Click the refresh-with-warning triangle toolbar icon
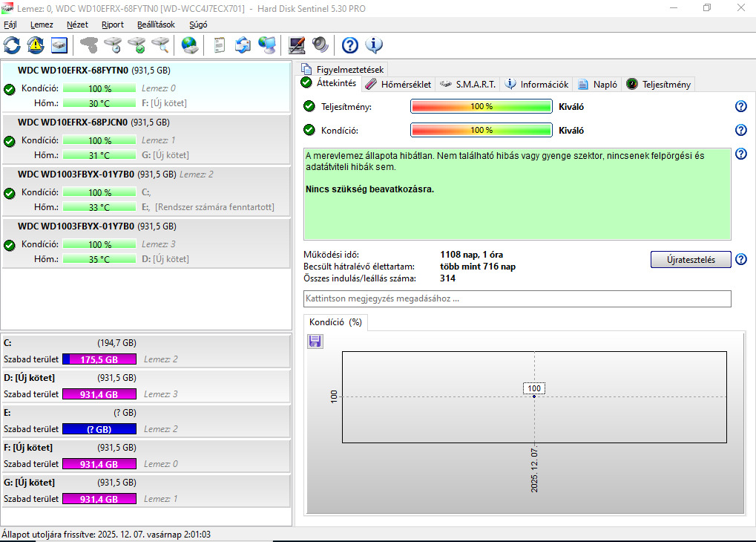This screenshot has width=756, height=542. pyautogui.click(x=36, y=45)
